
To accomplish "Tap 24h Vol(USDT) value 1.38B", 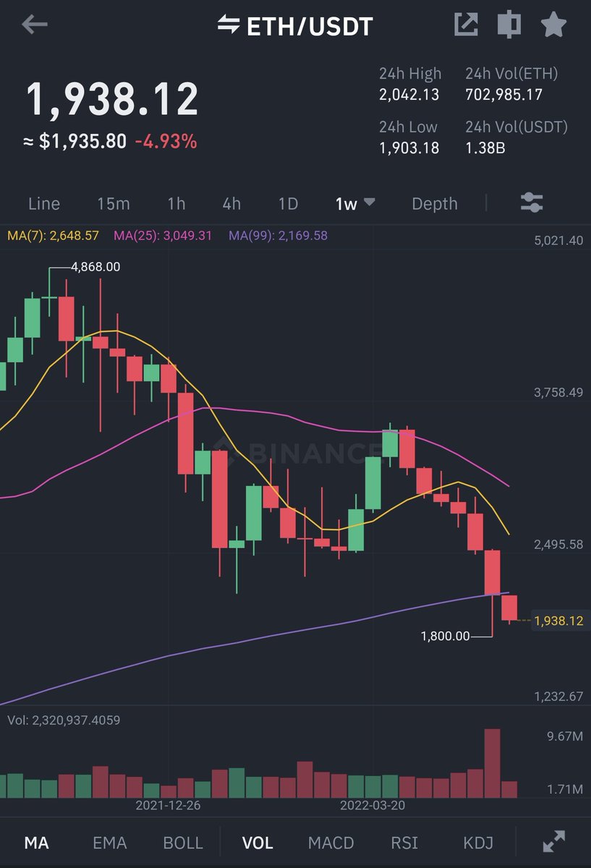I will pyautogui.click(x=485, y=148).
